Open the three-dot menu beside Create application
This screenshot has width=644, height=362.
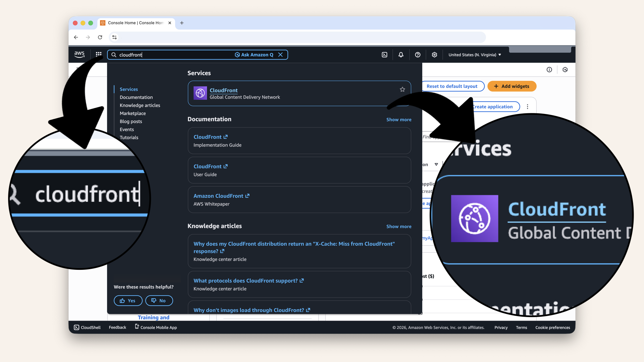[x=528, y=107]
